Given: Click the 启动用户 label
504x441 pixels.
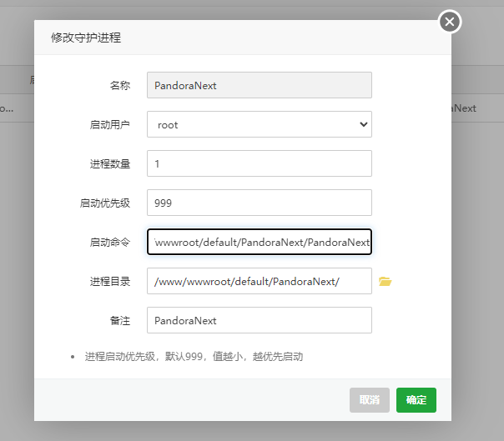Looking at the screenshot, I should [x=110, y=124].
